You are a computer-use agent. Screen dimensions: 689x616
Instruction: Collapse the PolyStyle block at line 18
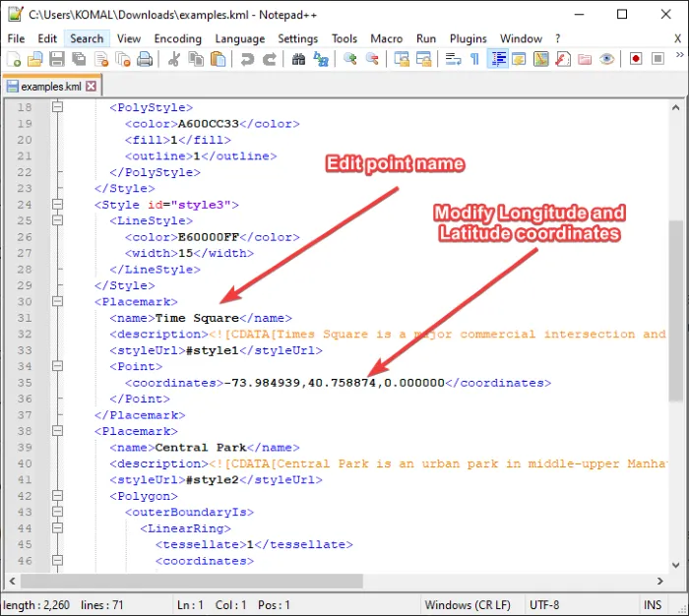pyautogui.click(x=57, y=107)
